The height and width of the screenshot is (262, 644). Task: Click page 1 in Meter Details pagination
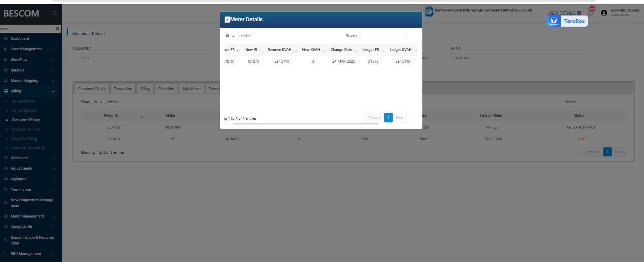pos(388,118)
